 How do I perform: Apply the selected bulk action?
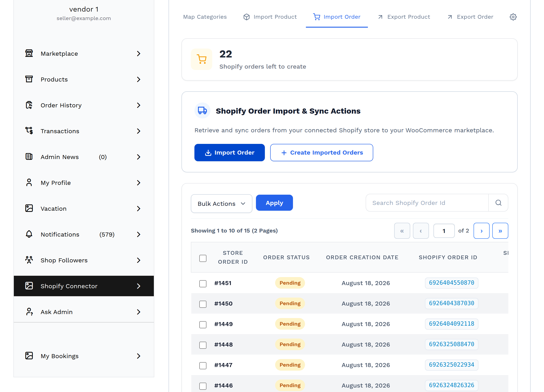coord(274,203)
